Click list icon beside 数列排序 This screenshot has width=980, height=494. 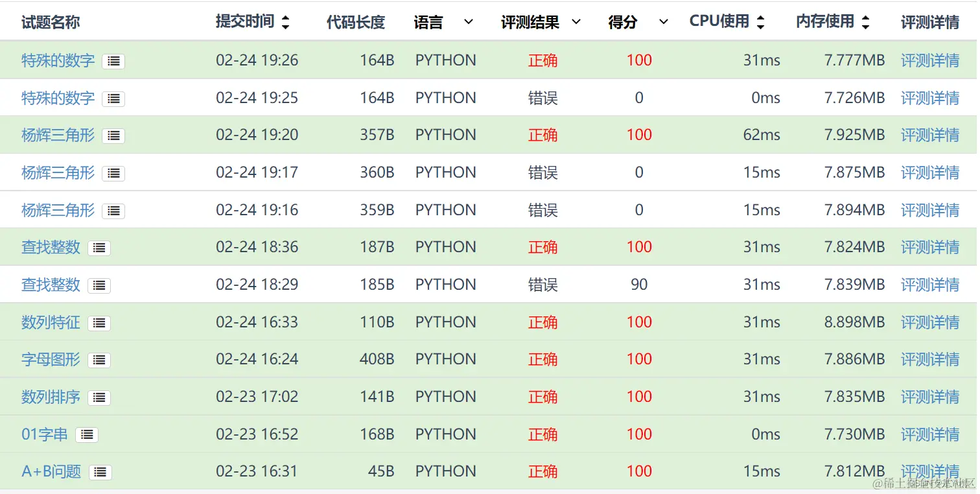(x=99, y=397)
